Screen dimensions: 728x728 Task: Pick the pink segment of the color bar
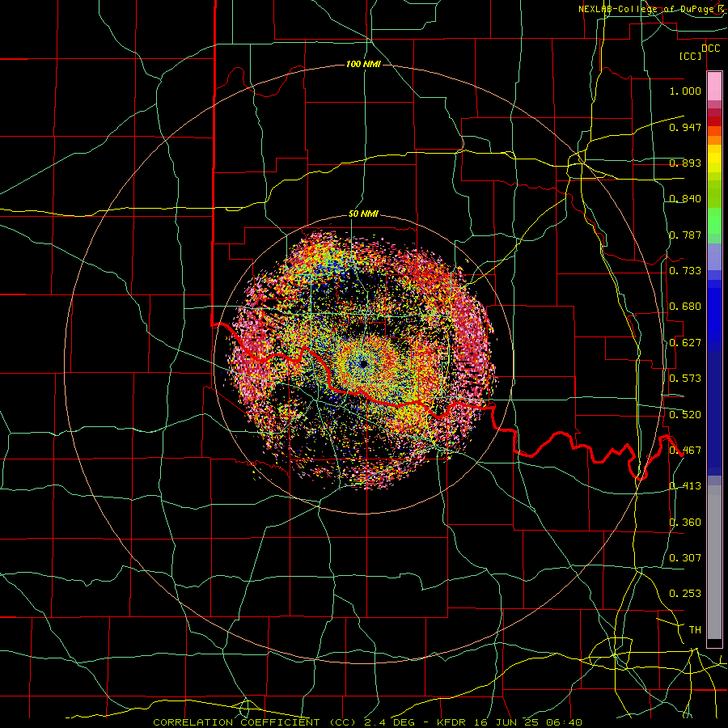[714, 87]
